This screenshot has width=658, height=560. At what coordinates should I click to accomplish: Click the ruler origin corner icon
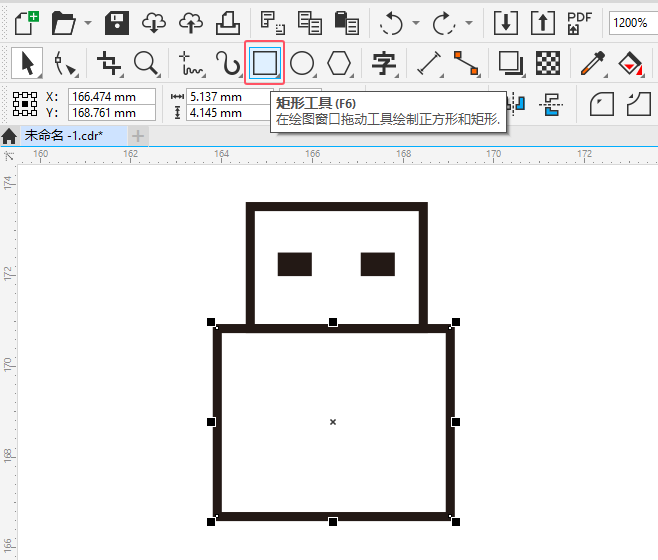tap(9, 156)
